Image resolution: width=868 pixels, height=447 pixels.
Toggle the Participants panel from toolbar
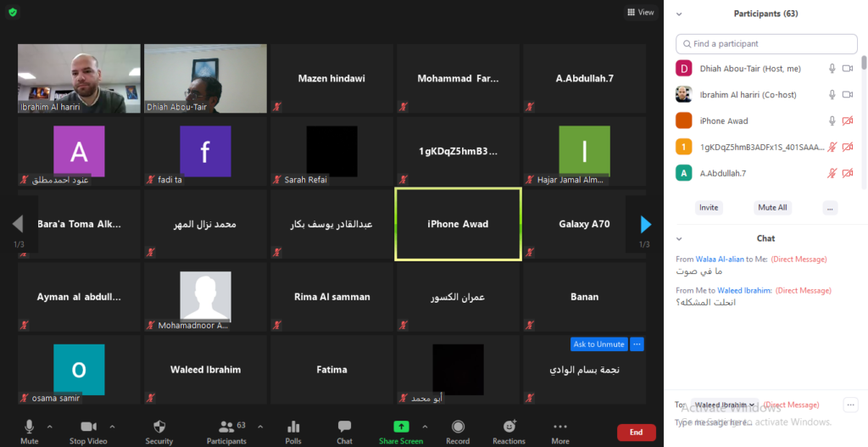(226, 432)
